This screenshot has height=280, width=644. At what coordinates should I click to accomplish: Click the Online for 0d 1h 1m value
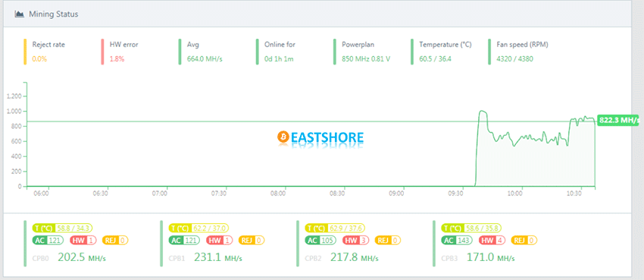click(279, 58)
